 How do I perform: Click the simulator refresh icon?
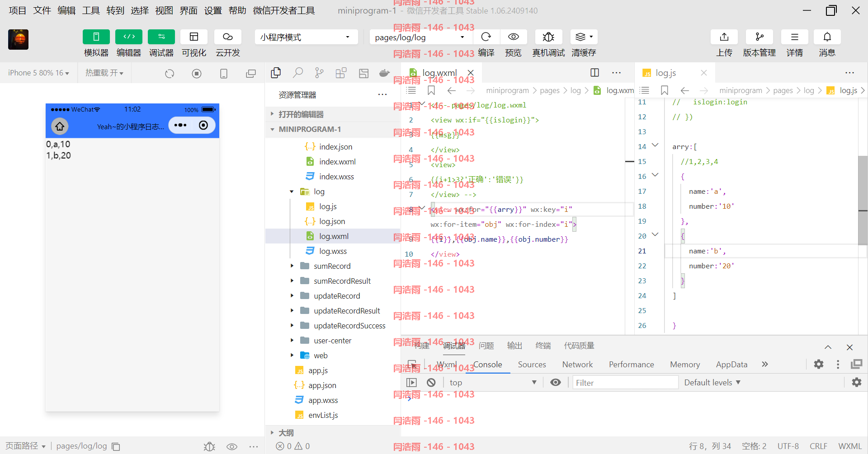click(x=170, y=74)
